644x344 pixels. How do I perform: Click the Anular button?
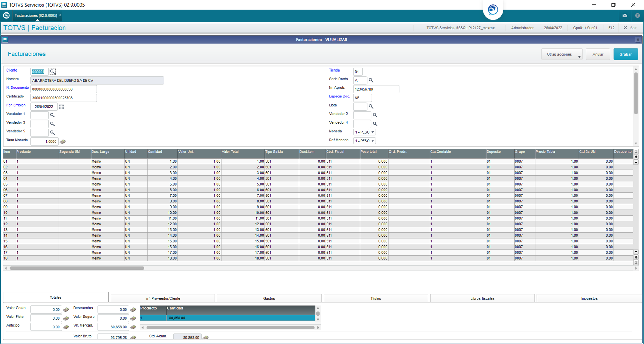pos(598,54)
